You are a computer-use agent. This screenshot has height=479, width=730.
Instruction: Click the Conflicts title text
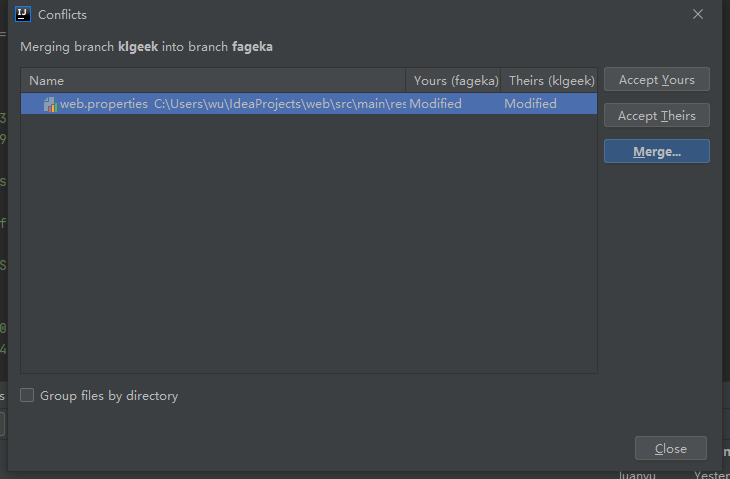(62, 14)
